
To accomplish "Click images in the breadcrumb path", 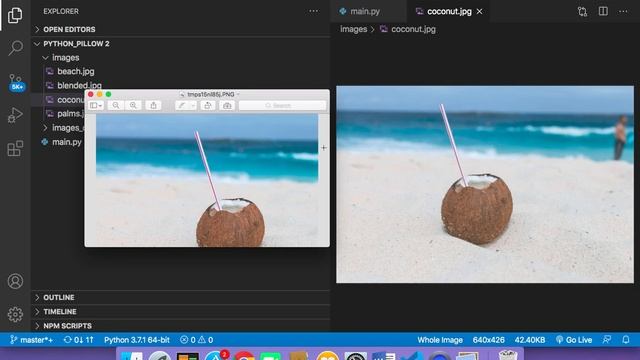I will click(x=353, y=29).
